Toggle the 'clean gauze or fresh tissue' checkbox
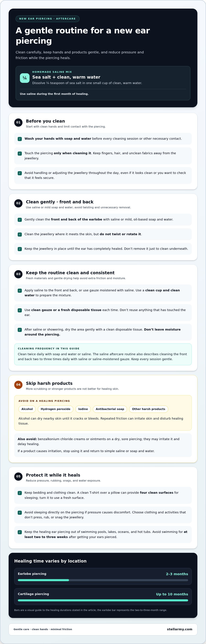 pyautogui.click(x=20, y=310)
